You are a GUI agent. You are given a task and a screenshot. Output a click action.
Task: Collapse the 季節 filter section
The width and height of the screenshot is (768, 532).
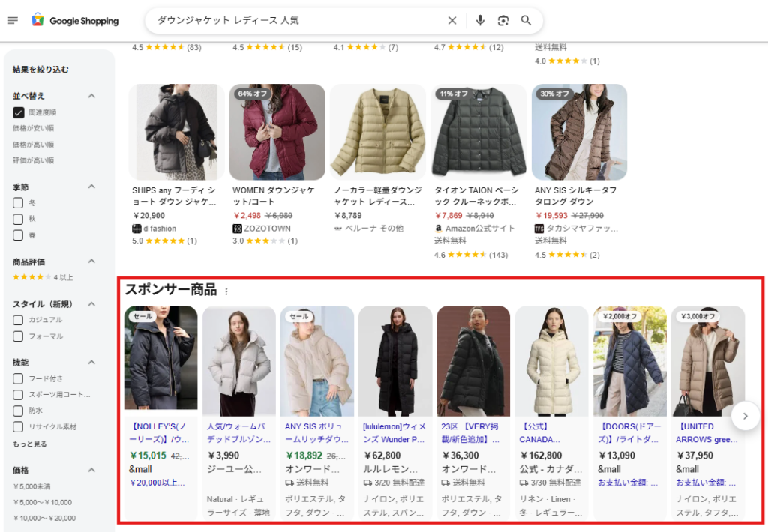tap(93, 187)
